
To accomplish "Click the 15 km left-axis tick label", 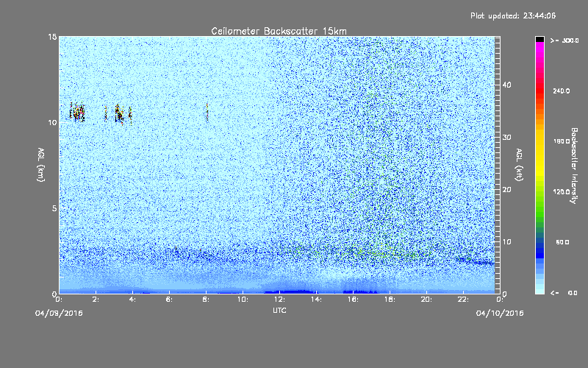I will pos(52,37).
